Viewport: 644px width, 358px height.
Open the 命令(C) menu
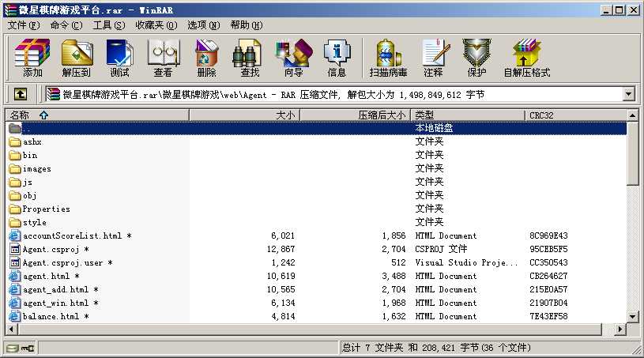point(66,25)
